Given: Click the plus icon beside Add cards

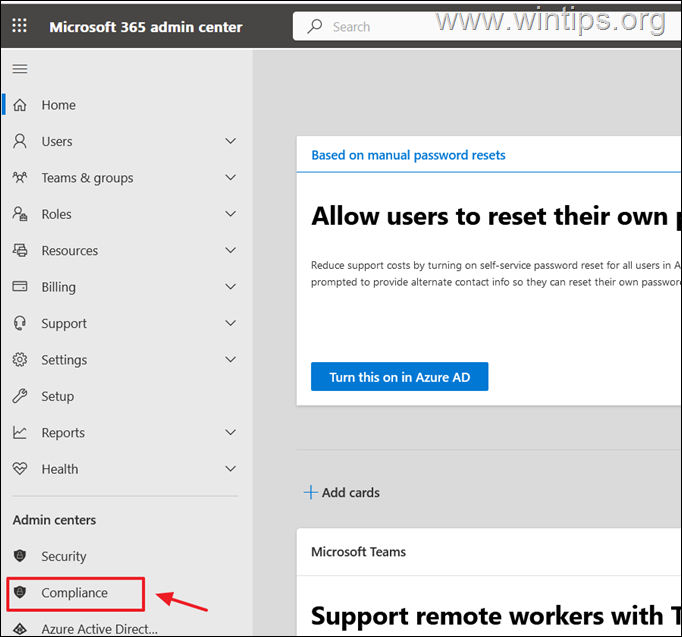Looking at the screenshot, I should coord(311,492).
